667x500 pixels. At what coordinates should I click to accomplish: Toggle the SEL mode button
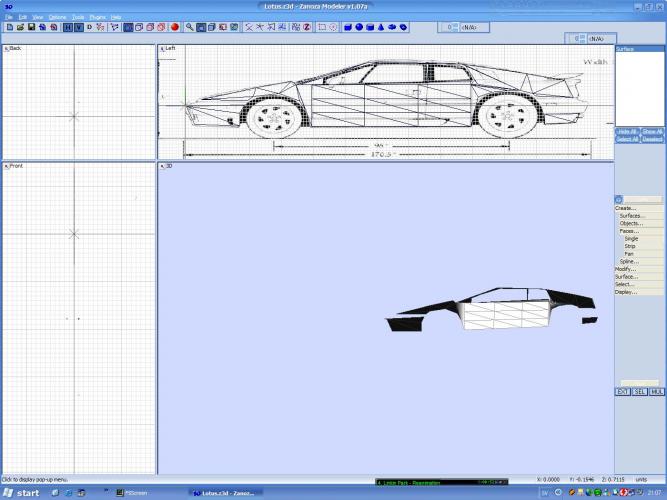pyautogui.click(x=639, y=391)
